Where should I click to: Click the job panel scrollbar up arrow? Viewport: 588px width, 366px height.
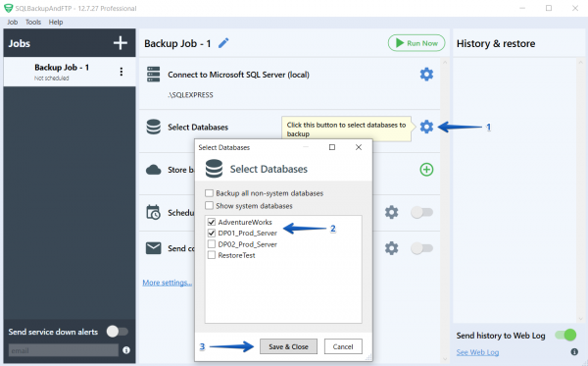pyautogui.click(x=445, y=63)
